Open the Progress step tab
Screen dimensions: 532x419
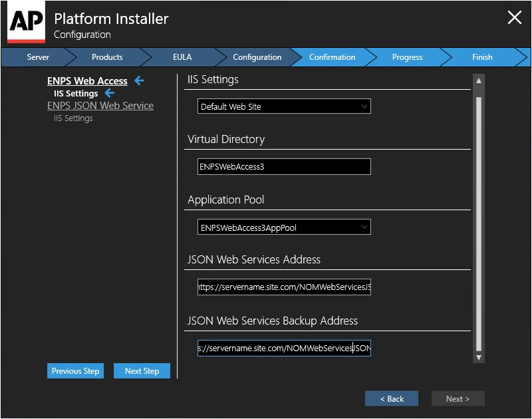[407, 57]
